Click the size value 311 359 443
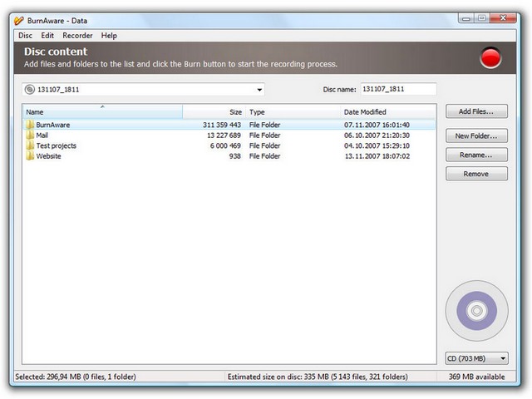The width and height of the screenshot is (532, 399). tap(222, 125)
